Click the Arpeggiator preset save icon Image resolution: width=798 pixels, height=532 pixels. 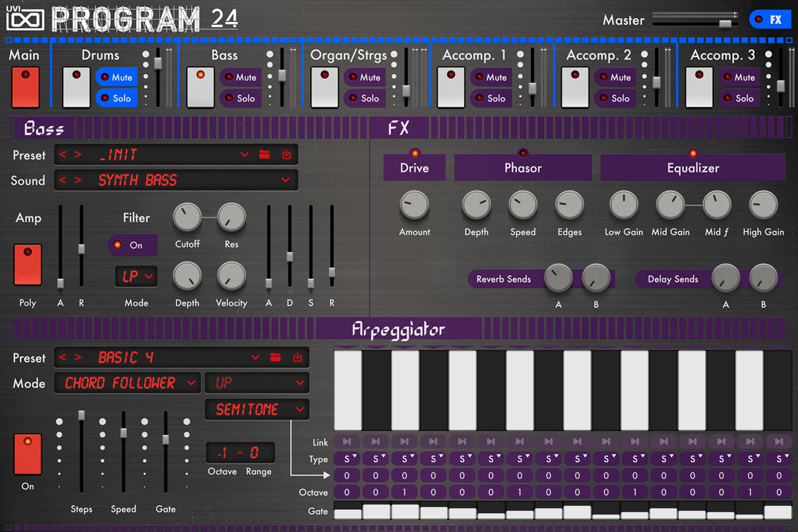click(x=298, y=357)
